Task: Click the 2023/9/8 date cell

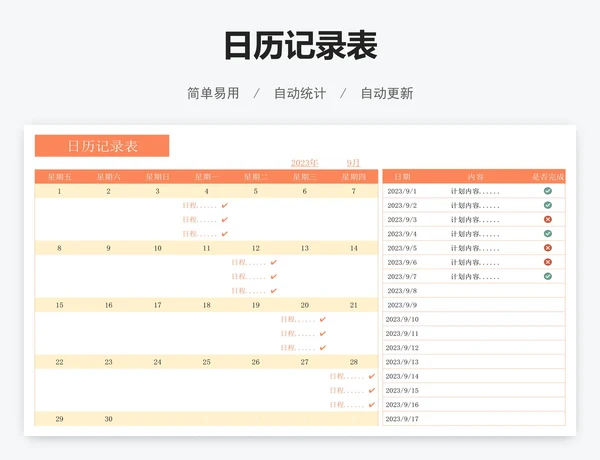Action: coord(402,291)
